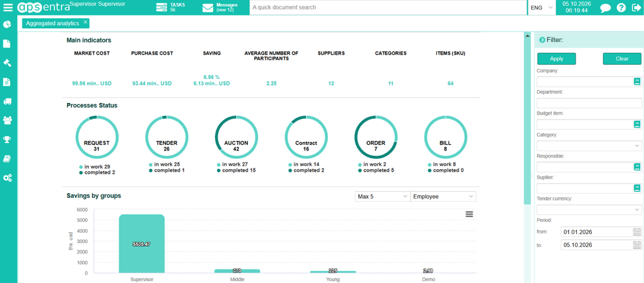
Task: Open the help question mark icon
Action: 621,8
